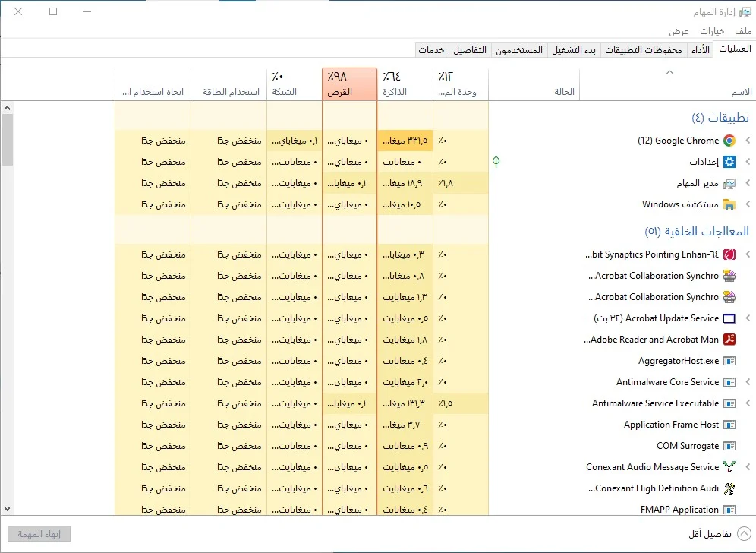Sort by the الشبكة column header

pyautogui.click(x=294, y=84)
